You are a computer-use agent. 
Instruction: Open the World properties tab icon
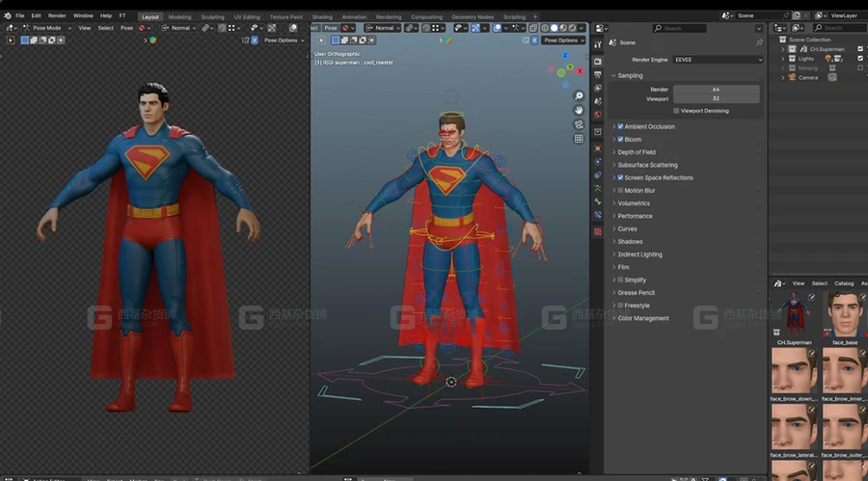[x=598, y=115]
